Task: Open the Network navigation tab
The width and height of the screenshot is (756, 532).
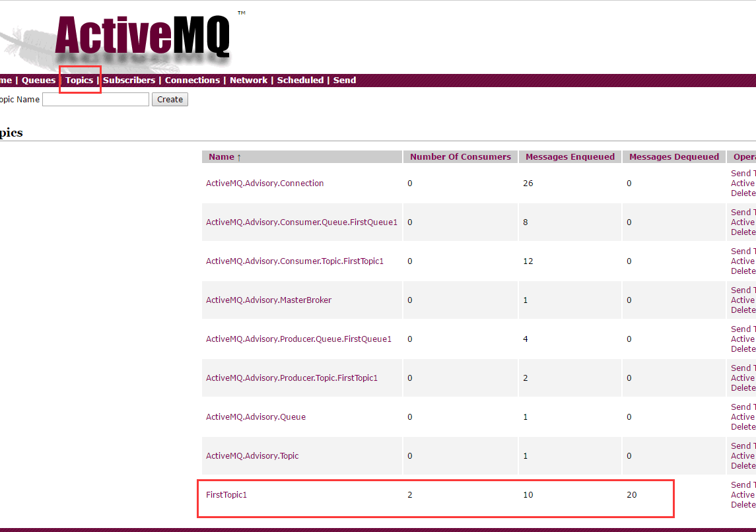Action: tap(248, 81)
